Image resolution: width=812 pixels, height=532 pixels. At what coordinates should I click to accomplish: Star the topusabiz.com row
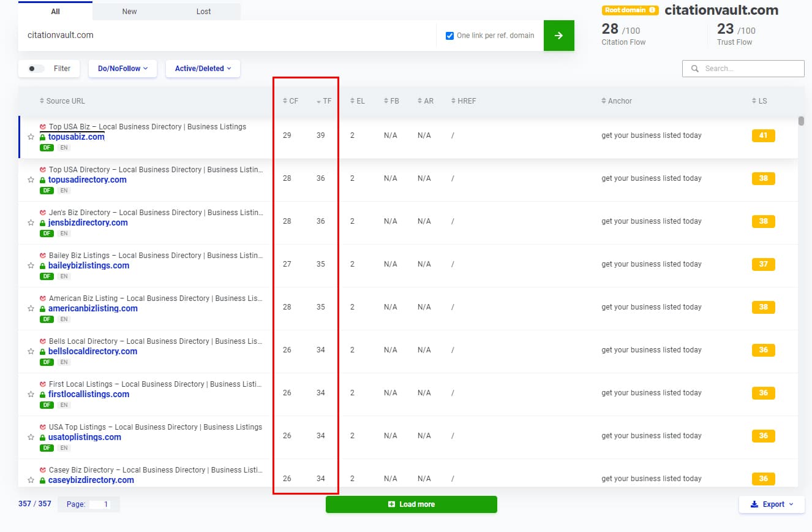pos(31,137)
